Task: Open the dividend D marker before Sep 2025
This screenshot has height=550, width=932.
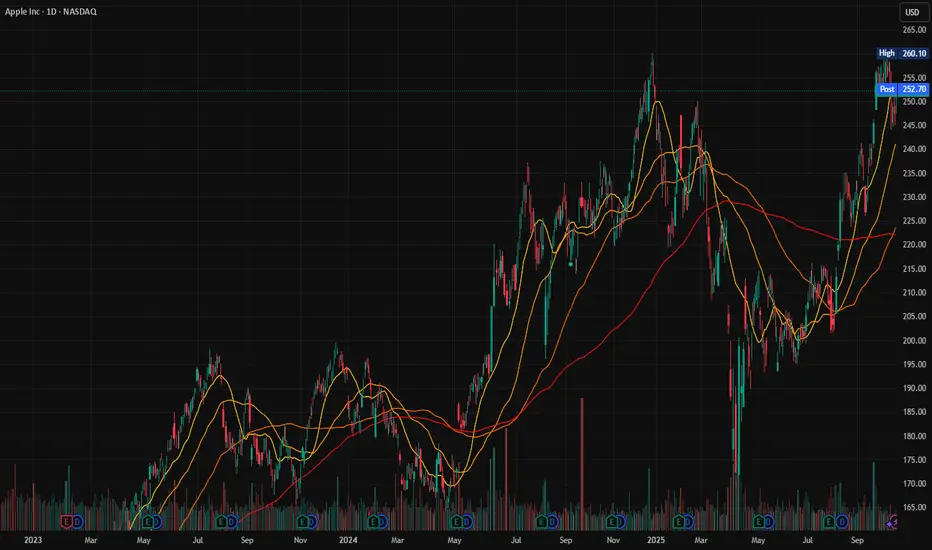Action: pyautogui.click(x=842, y=522)
